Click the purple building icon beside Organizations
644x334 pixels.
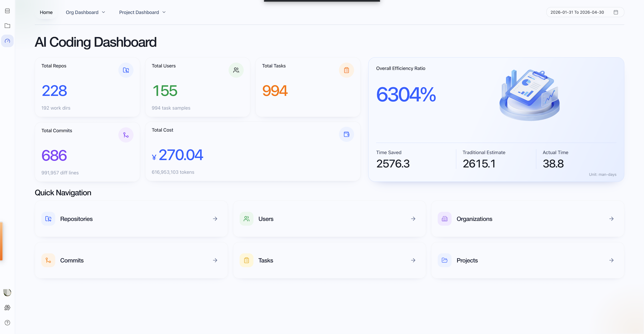(445, 219)
